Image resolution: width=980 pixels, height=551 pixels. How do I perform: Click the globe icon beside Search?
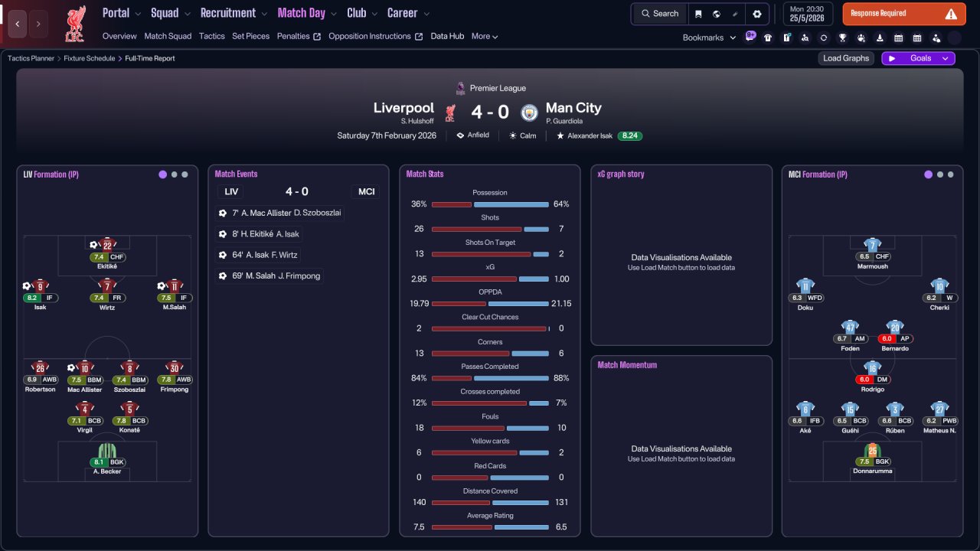tap(716, 14)
